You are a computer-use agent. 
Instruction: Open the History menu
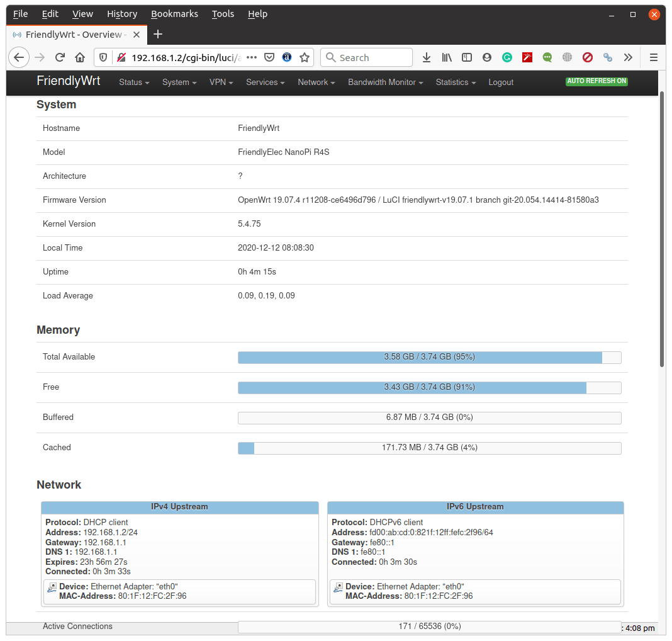[x=122, y=14]
